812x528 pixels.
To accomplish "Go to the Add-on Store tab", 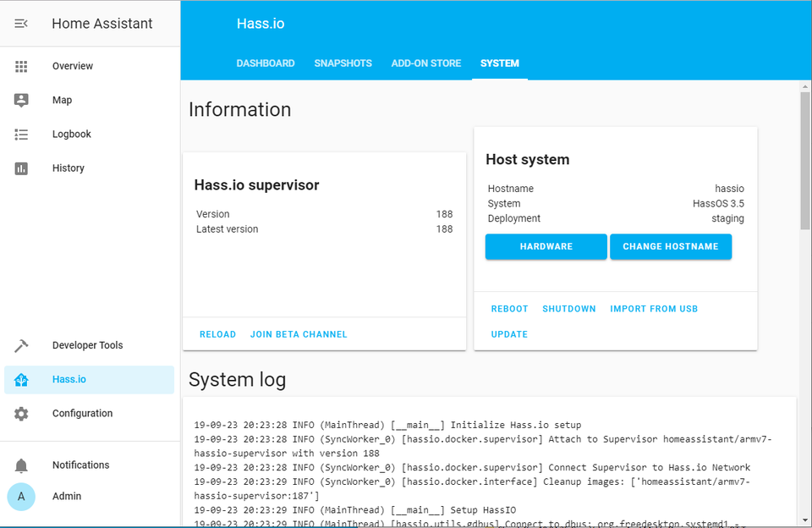I will coord(425,63).
